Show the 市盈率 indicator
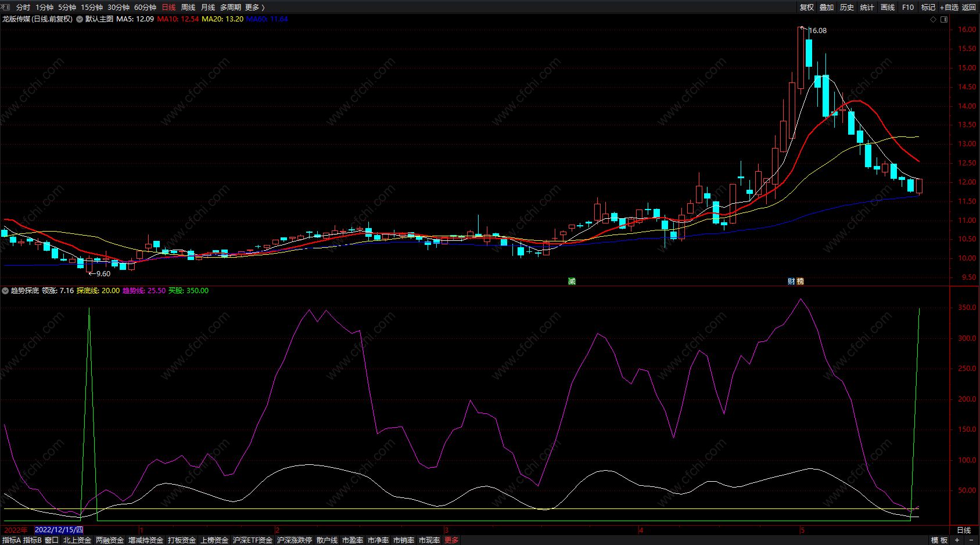980x545 pixels. click(x=353, y=540)
